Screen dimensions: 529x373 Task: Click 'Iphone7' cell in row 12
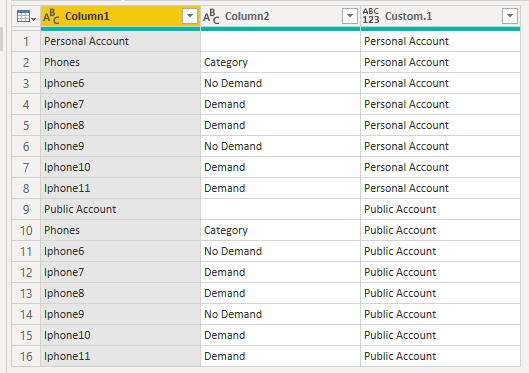point(120,272)
